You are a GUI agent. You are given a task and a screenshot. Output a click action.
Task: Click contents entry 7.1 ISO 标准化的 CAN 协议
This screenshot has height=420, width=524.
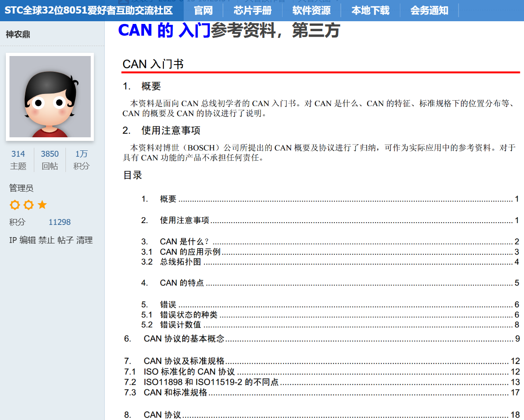click(322, 372)
